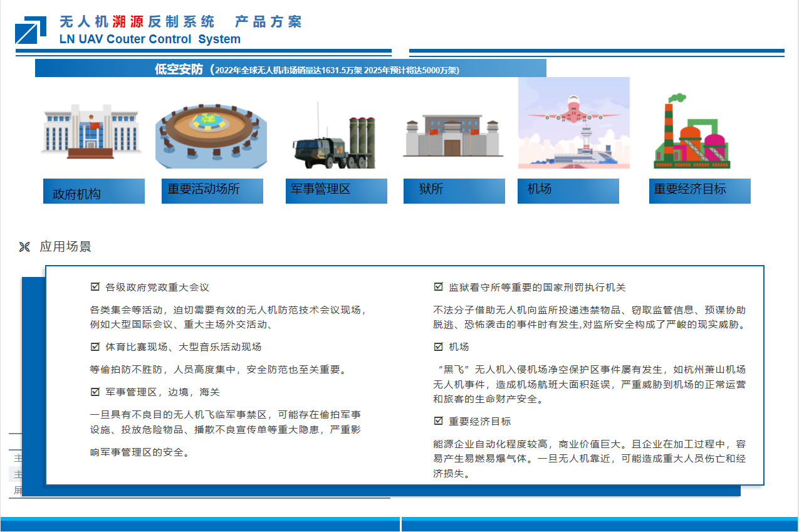
Task: Toggle checkbox for 体育比赛现场、大型音乐活动现场
Action: click(95, 347)
